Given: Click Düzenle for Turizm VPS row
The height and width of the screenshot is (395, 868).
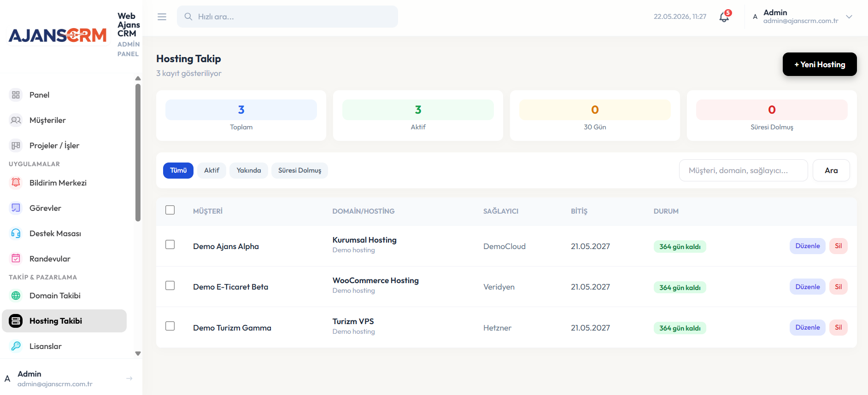Looking at the screenshot, I should (807, 327).
